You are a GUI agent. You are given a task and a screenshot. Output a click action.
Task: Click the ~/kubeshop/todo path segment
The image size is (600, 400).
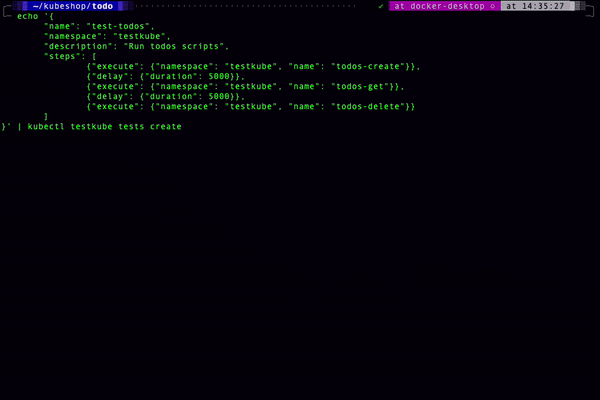click(x=73, y=6)
